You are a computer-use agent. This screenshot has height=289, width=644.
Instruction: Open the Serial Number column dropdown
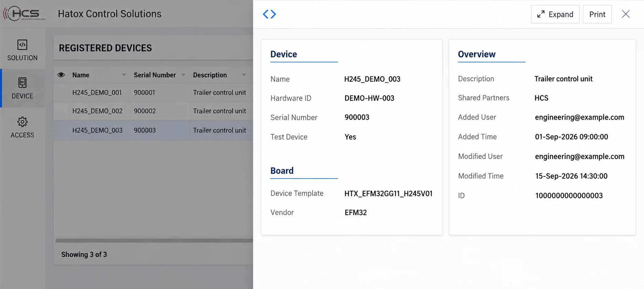(x=183, y=75)
